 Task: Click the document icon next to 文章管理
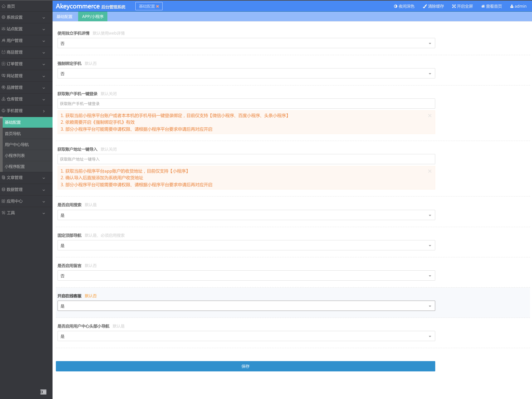tap(4, 178)
